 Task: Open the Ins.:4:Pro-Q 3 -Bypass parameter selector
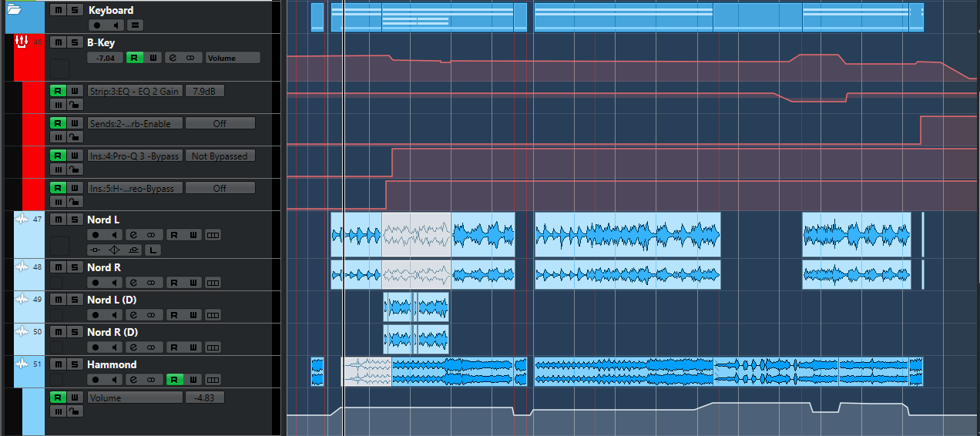tap(134, 156)
